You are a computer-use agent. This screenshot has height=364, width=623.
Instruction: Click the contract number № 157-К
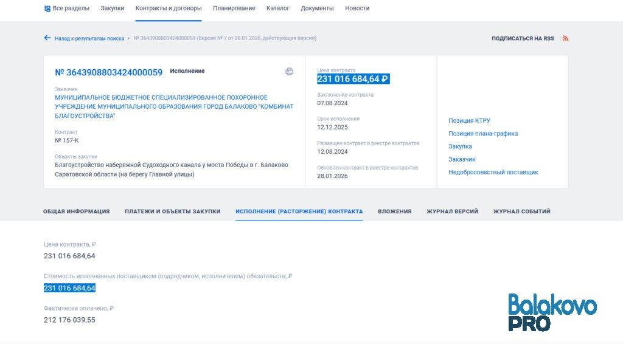point(67,140)
